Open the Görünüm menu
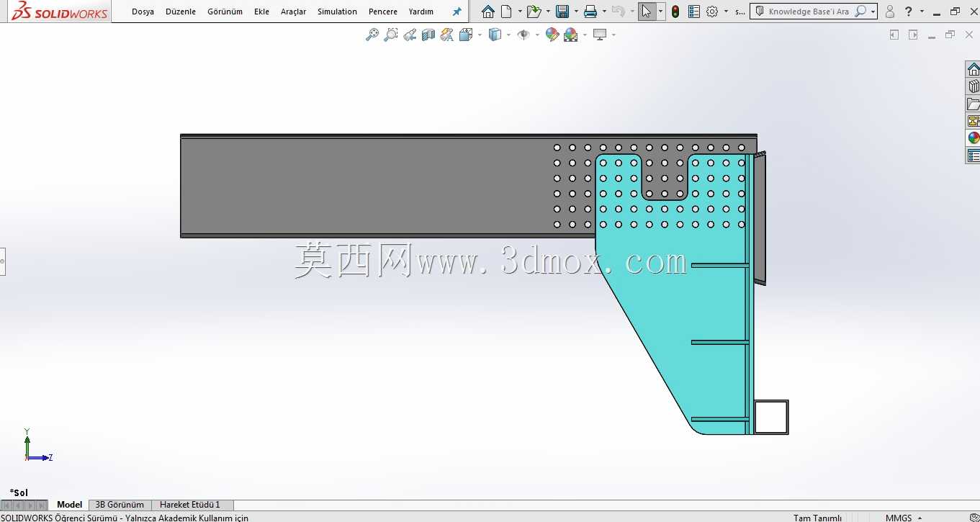Screen dimensions: 980x522 pyautogui.click(x=225, y=12)
